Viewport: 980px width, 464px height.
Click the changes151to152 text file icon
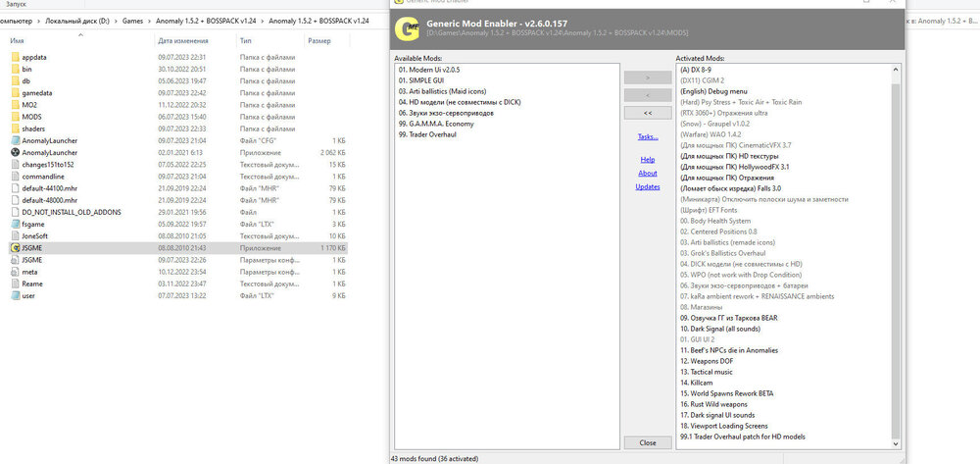point(16,164)
